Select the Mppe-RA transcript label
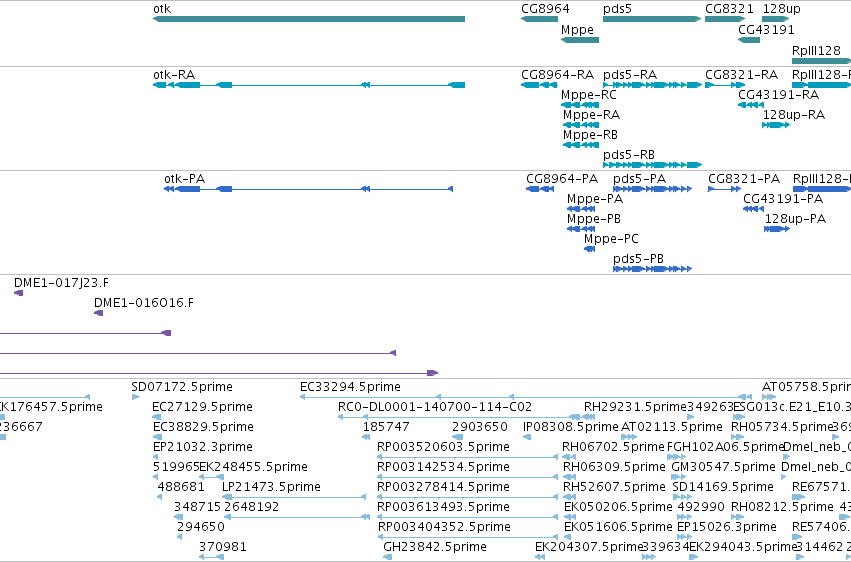This screenshot has height=562, width=851. 592,115
